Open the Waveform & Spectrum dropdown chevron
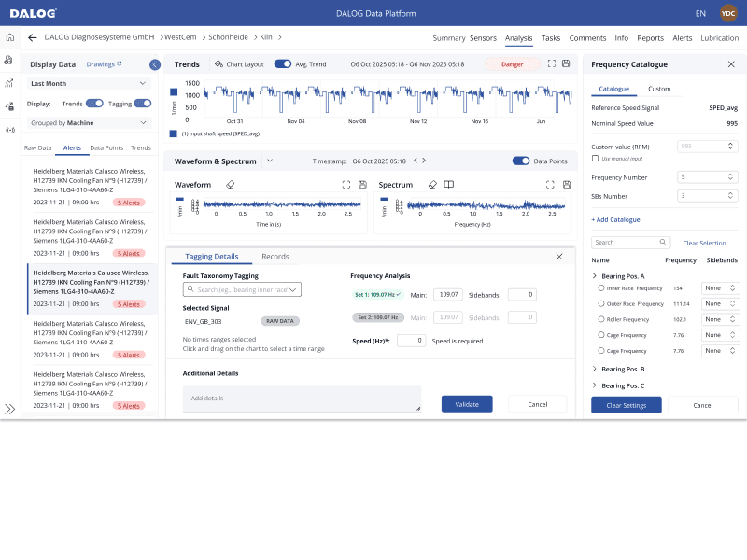Viewport: 747px width, 560px height. click(270, 161)
